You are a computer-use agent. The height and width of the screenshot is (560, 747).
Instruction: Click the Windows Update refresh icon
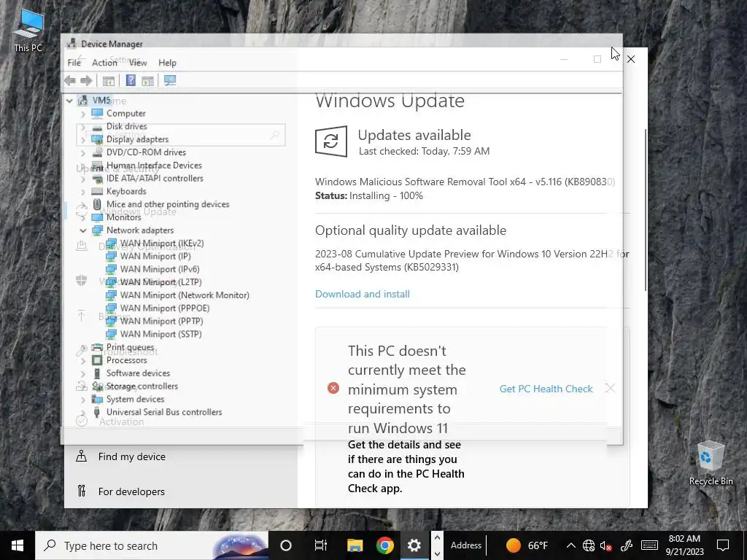331,141
